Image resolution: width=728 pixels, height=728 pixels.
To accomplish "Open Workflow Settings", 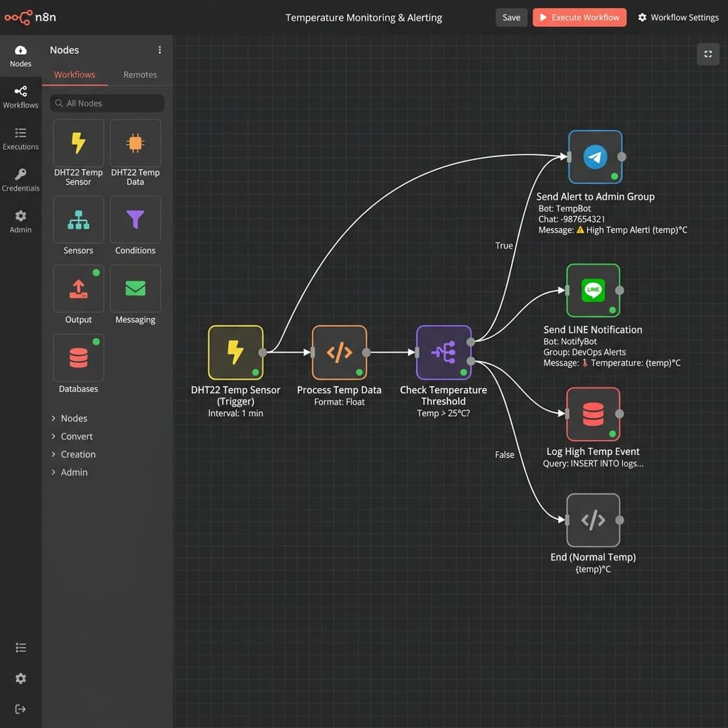I will click(x=678, y=18).
